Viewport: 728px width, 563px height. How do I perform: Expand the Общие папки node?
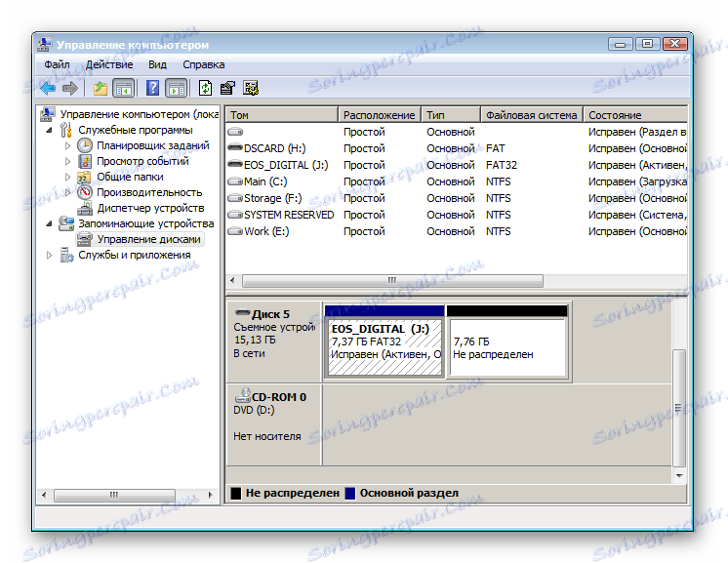(x=67, y=177)
